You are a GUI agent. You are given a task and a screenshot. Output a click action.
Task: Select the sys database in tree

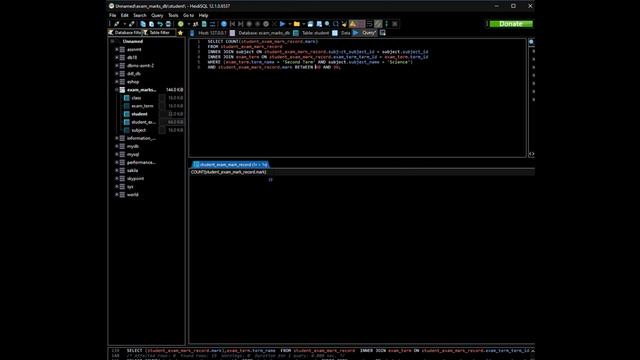click(x=130, y=187)
